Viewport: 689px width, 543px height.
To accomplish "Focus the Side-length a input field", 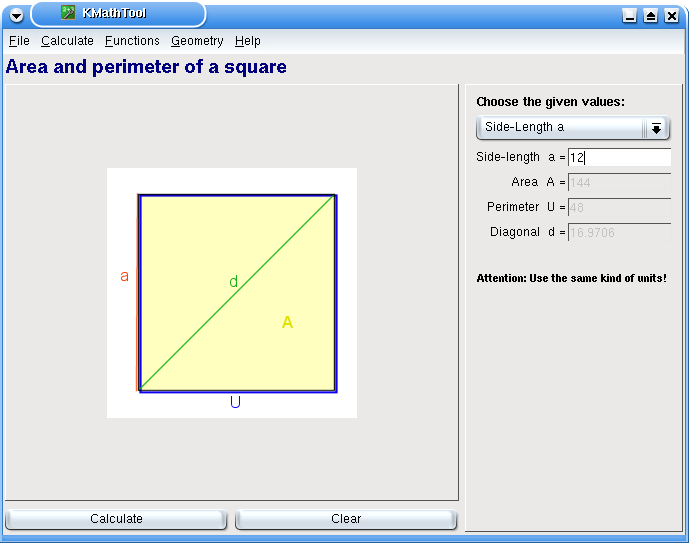I will click(620, 157).
